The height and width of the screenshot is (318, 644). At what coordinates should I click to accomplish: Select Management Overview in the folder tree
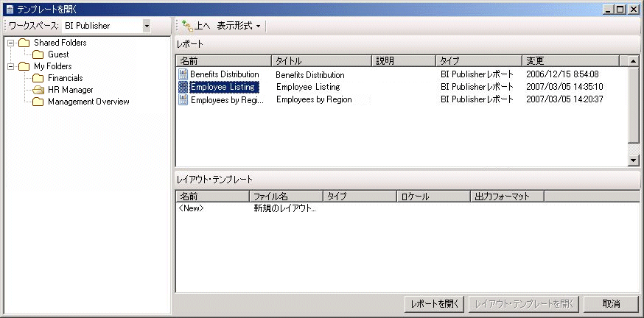[x=88, y=102]
